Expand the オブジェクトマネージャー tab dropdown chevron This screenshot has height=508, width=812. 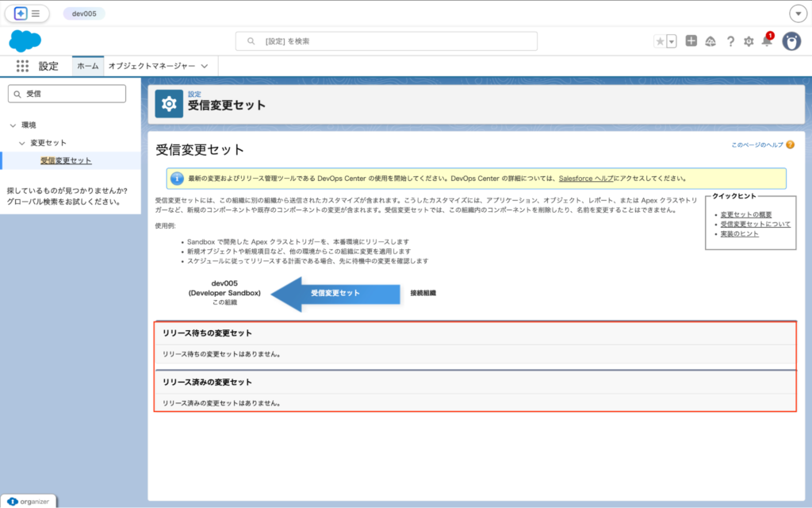(x=205, y=67)
